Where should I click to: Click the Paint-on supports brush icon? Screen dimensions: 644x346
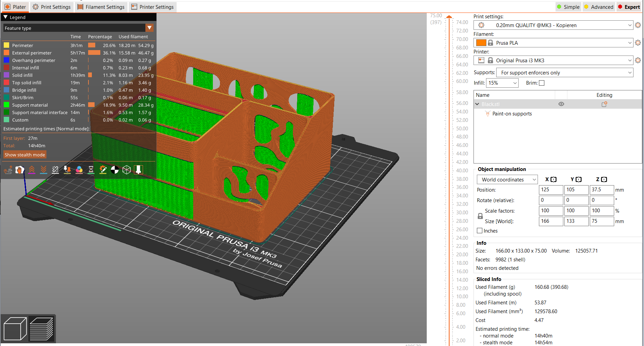pos(487,114)
